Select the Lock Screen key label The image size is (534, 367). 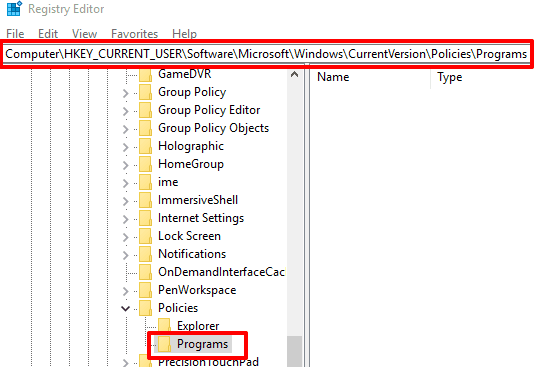[x=189, y=236]
